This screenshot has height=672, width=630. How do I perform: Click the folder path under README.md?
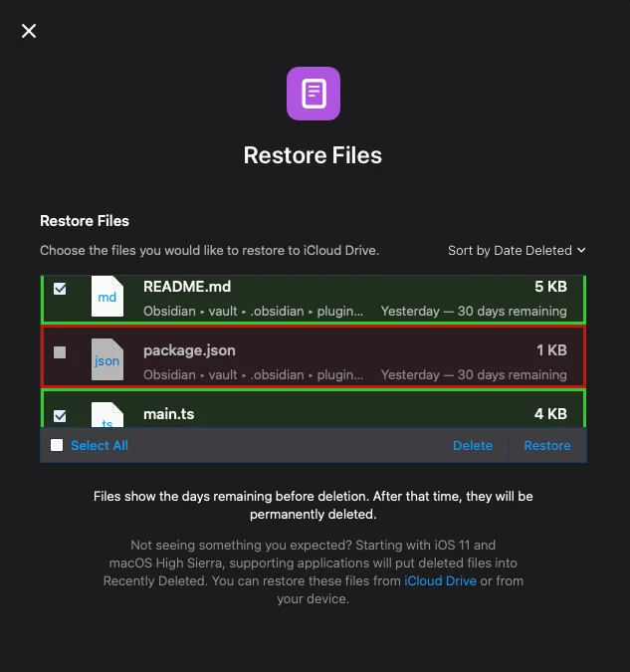[253, 312]
